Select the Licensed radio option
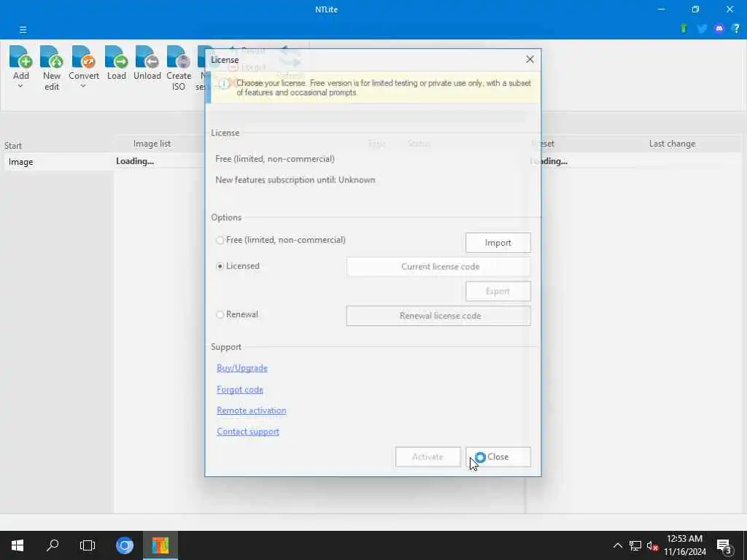This screenshot has width=747, height=560. tap(238, 266)
